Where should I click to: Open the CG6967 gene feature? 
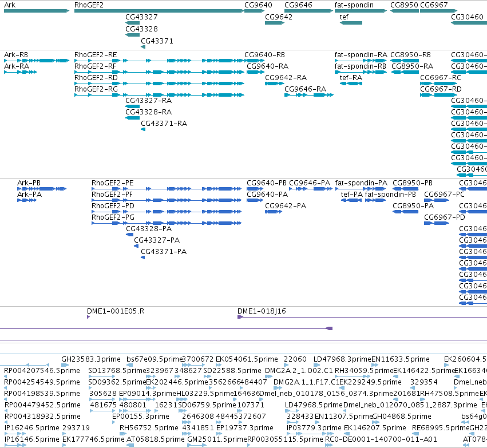coord(438,11)
